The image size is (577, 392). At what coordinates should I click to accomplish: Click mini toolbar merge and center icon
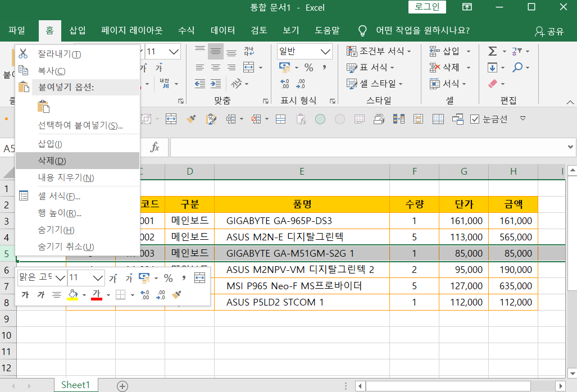(199, 278)
